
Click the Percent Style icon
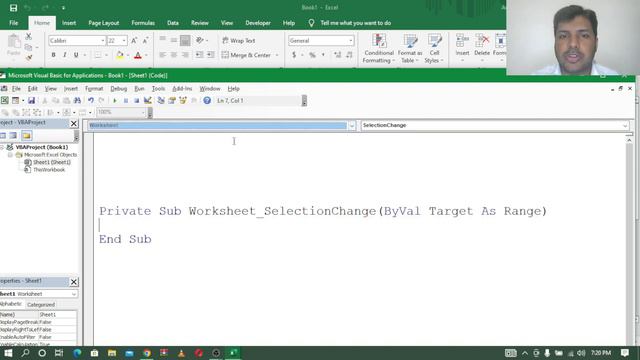point(312,55)
